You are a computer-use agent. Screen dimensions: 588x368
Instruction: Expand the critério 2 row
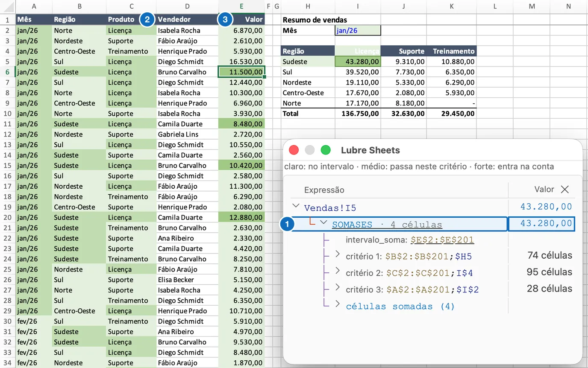point(338,271)
